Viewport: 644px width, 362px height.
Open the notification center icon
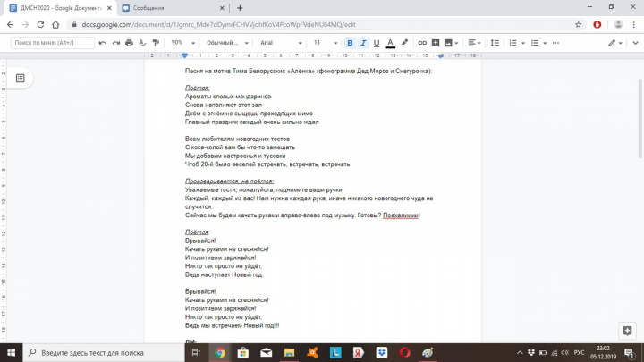[x=630, y=352]
